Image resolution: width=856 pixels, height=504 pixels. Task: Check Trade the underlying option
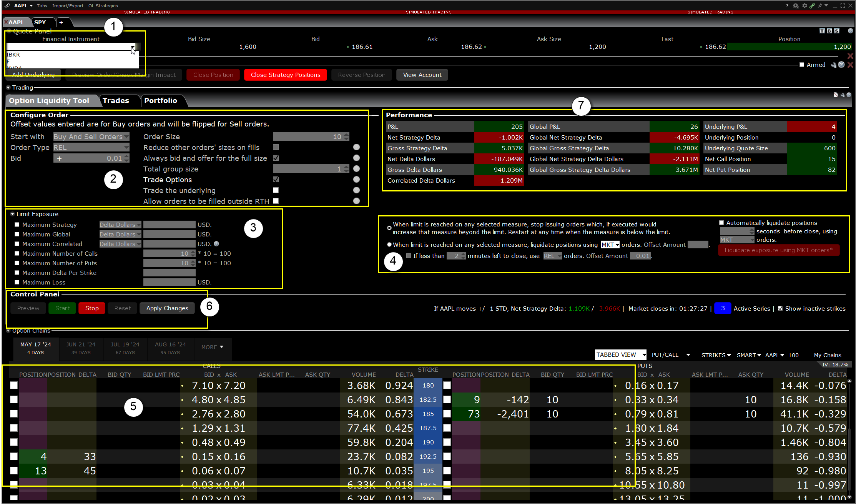(x=276, y=190)
